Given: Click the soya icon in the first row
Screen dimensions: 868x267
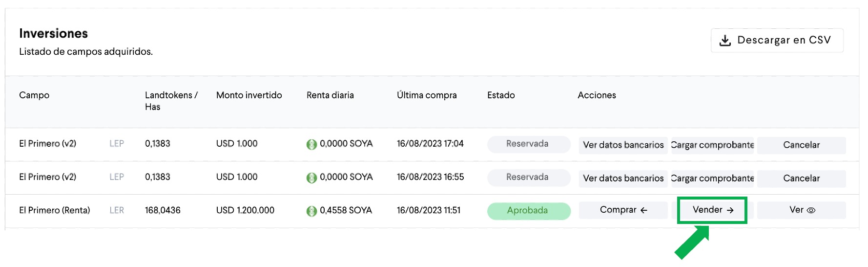Looking at the screenshot, I should click(311, 144).
